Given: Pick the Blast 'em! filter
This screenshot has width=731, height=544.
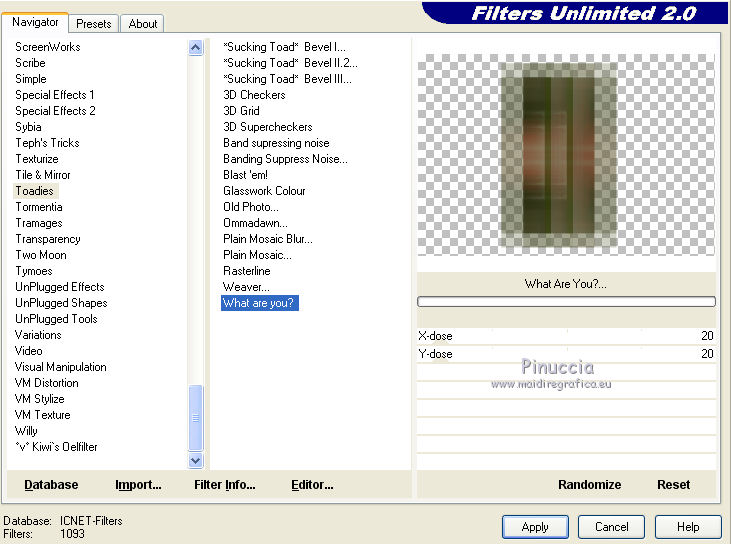Looking at the screenshot, I should pyautogui.click(x=245, y=175).
